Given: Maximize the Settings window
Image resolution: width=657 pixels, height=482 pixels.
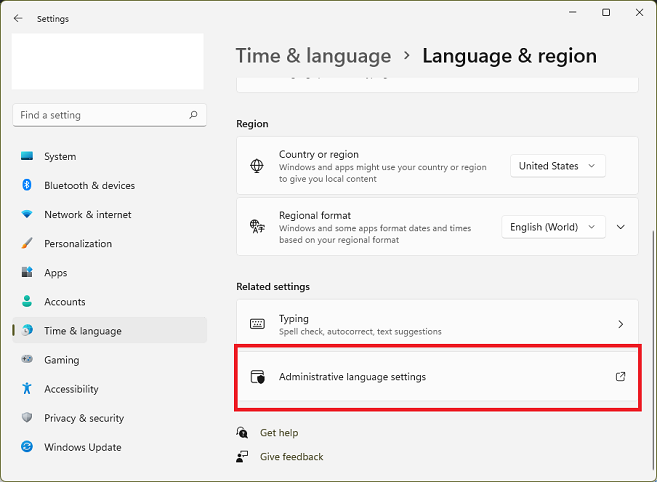Looking at the screenshot, I should click(606, 13).
